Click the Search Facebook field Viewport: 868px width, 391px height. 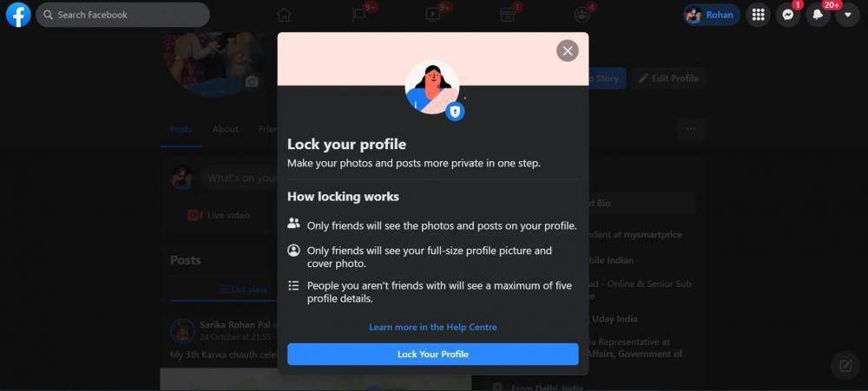click(x=123, y=15)
